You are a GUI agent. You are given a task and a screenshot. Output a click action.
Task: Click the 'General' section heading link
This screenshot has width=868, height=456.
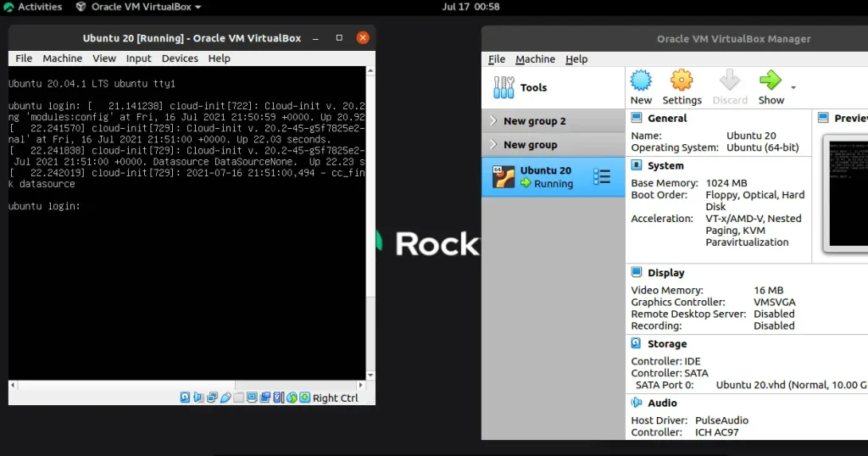(x=667, y=118)
